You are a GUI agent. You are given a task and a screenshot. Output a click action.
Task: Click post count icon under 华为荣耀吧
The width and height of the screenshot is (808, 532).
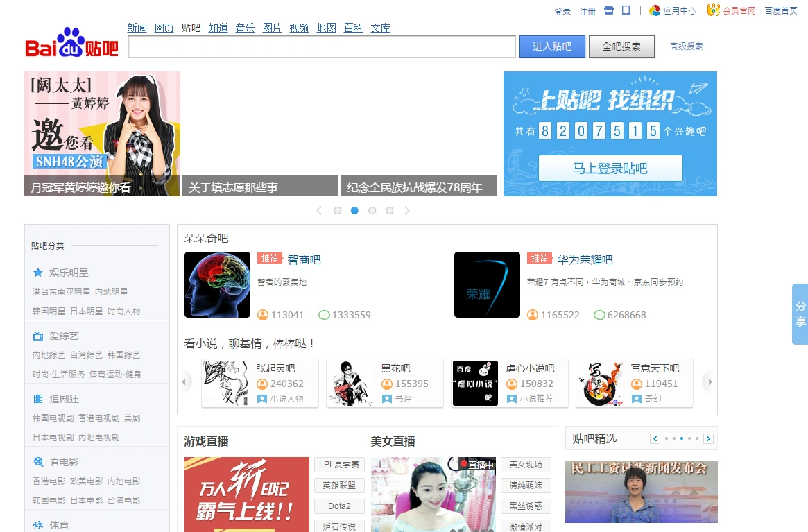point(599,315)
